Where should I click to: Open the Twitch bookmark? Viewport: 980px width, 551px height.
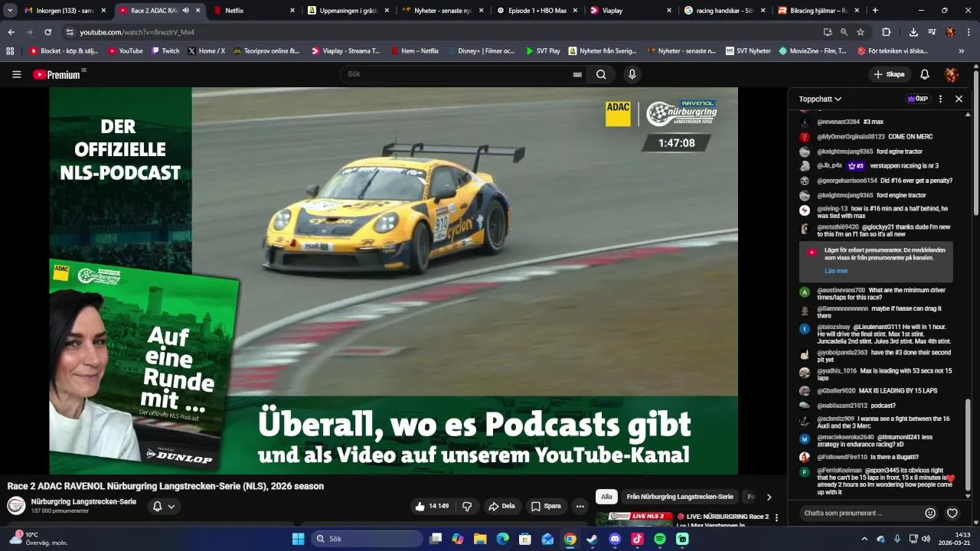(x=165, y=51)
